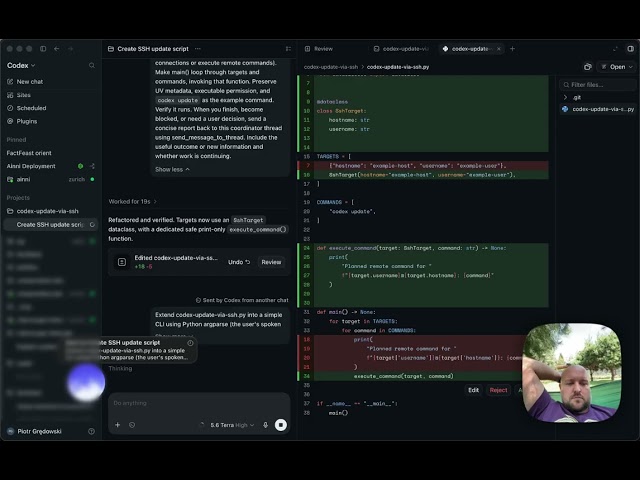
Task: Open the sidebar search icon
Action: click(92, 65)
